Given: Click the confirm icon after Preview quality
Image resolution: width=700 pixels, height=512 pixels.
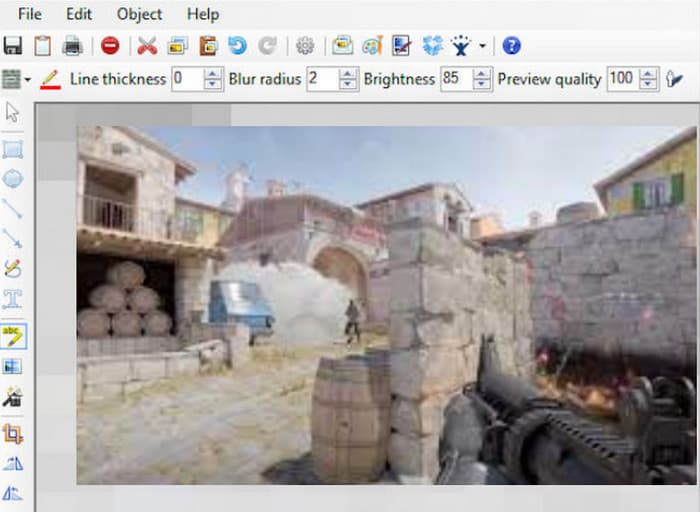Looking at the screenshot, I should coord(674,79).
